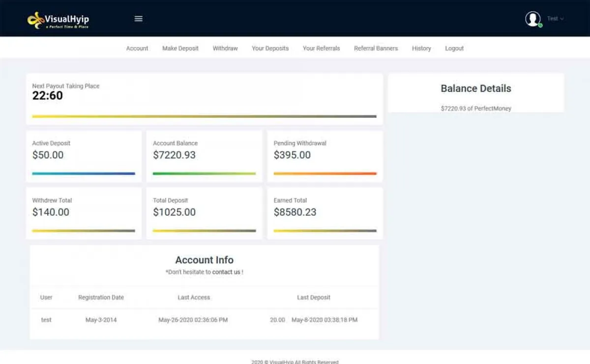This screenshot has width=590, height=364.
Task: Click the May-8-2020 03:38:18 PM cell
Action: [324, 320]
